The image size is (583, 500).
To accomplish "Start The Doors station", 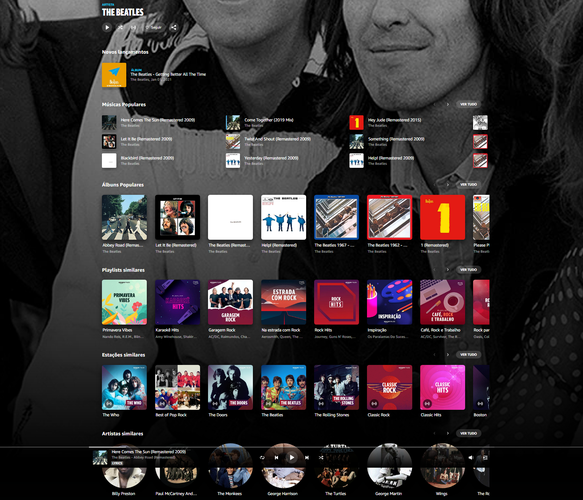I will [231, 387].
